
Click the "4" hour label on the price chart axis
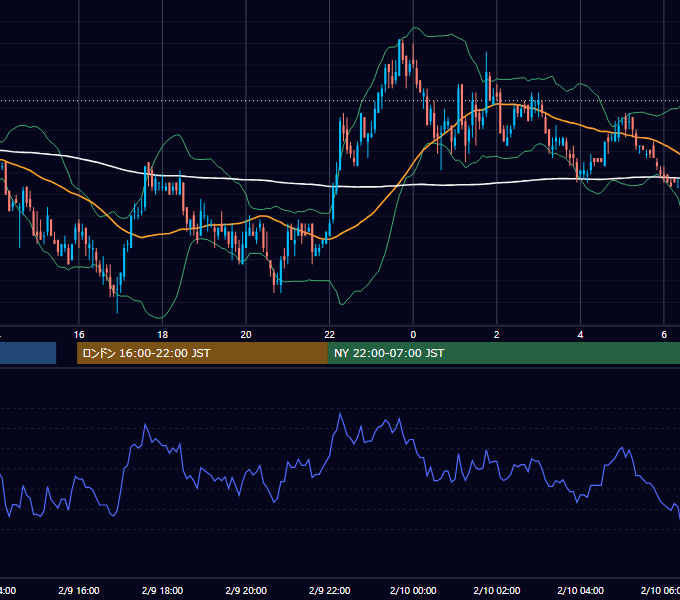pyautogui.click(x=580, y=335)
